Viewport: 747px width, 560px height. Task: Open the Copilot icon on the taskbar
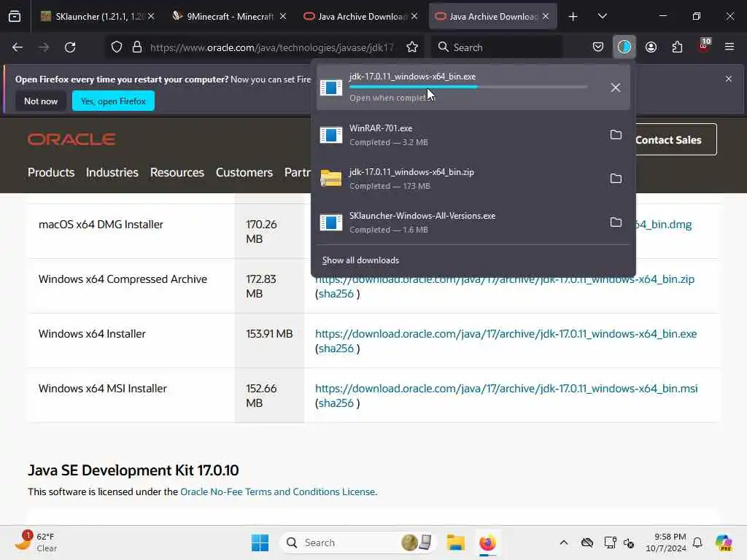point(724,542)
